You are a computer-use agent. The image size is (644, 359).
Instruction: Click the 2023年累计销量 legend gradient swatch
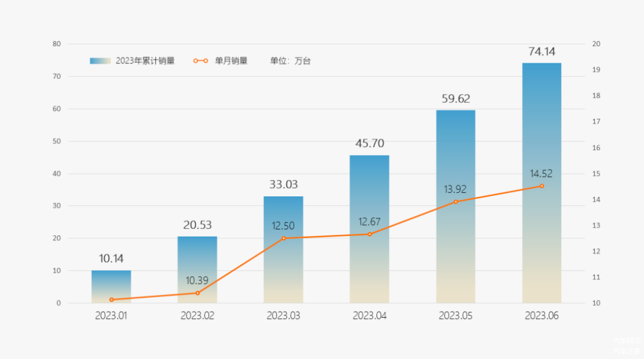pos(100,60)
